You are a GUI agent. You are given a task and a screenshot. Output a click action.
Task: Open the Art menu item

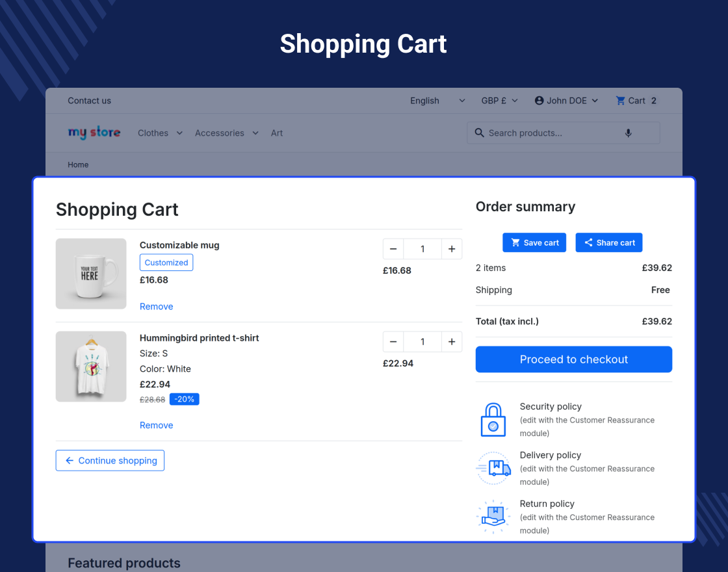point(277,133)
